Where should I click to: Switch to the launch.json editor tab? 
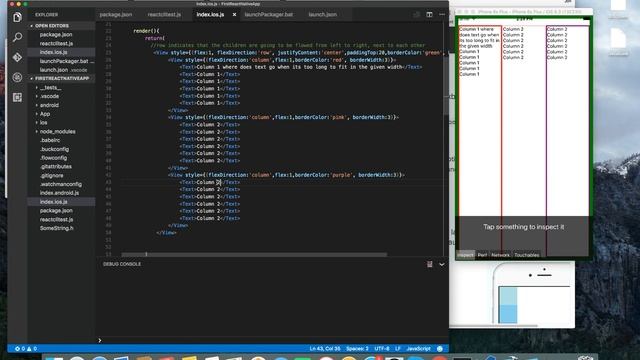click(322, 15)
